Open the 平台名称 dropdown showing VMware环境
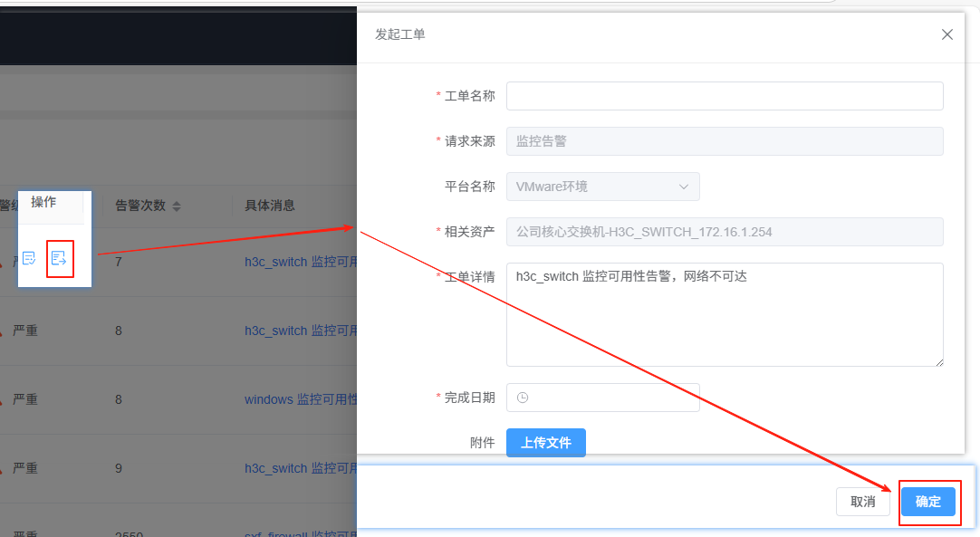Image resolution: width=980 pixels, height=537 pixels. (602, 187)
